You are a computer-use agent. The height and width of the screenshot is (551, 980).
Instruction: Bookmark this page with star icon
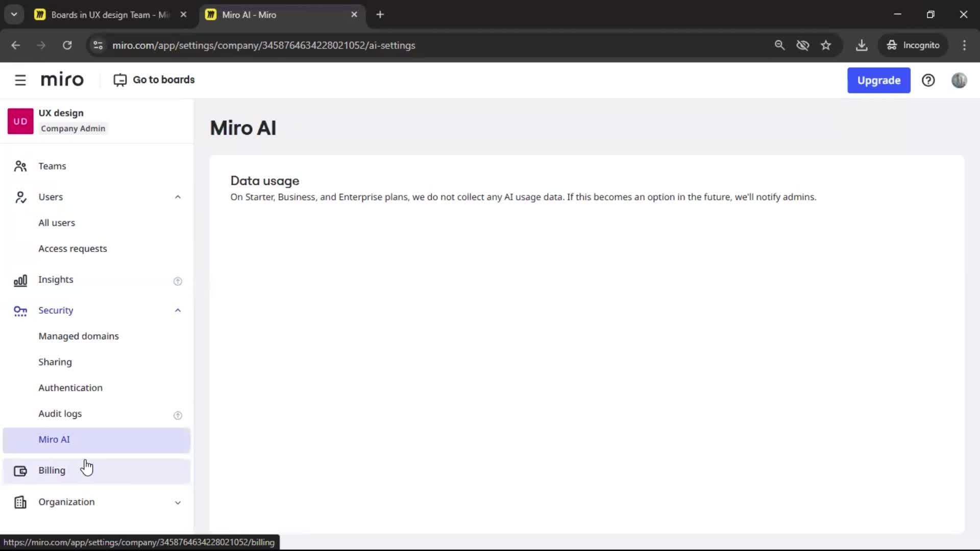(826, 45)
